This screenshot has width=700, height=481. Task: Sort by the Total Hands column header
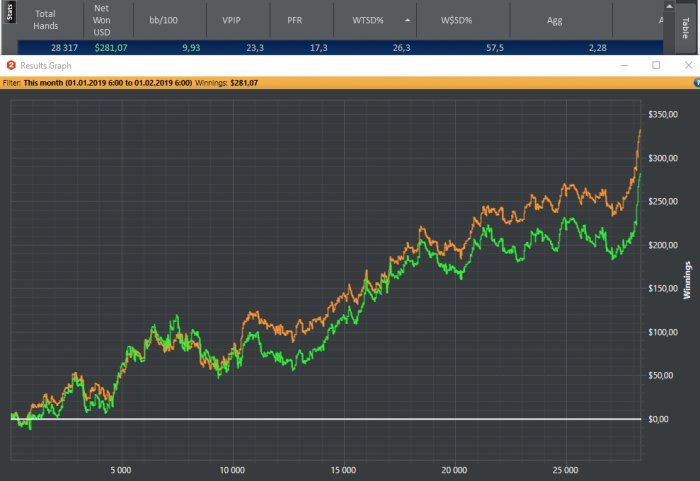[46, 20]
